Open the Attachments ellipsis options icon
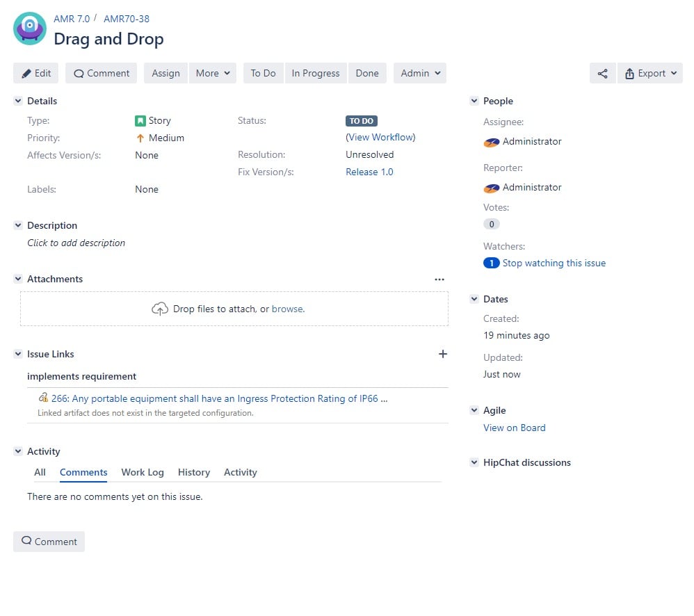The image size is (694, 616). [439, 279]
